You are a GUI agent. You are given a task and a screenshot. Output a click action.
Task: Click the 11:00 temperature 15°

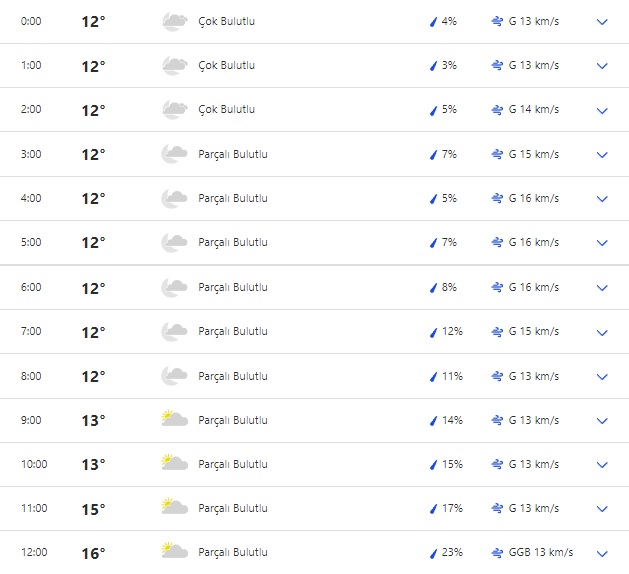[93, 509]
